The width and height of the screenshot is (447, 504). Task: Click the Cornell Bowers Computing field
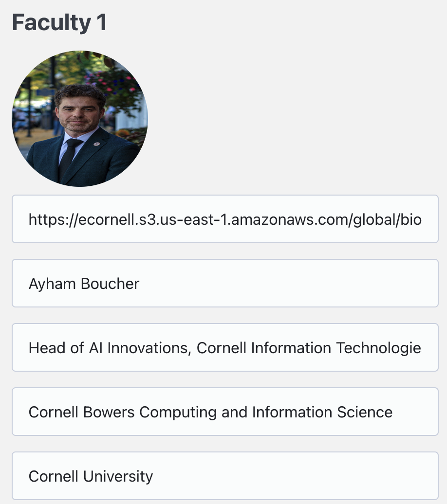(x=225, y=412)
